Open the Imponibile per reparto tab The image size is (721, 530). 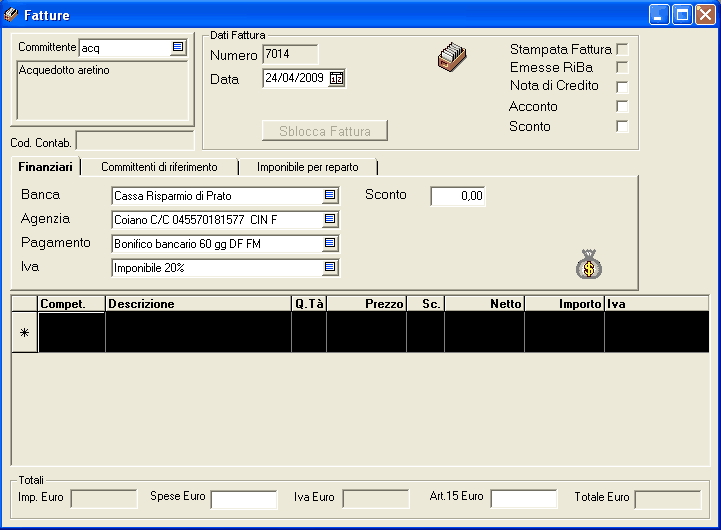[307, 167]
